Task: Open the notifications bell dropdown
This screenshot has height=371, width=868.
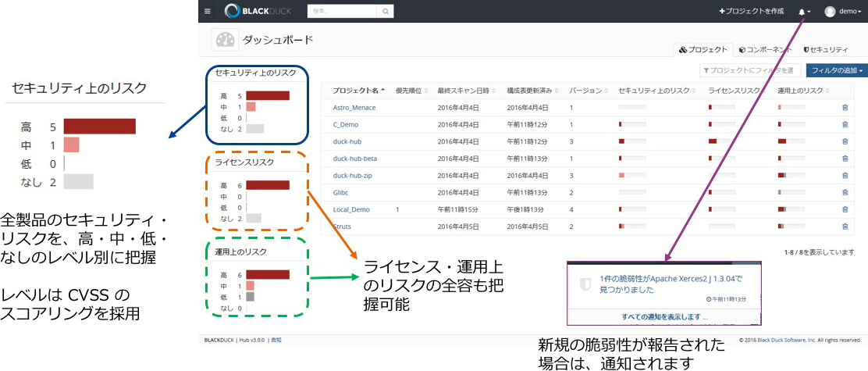Action: coord(804,11)
